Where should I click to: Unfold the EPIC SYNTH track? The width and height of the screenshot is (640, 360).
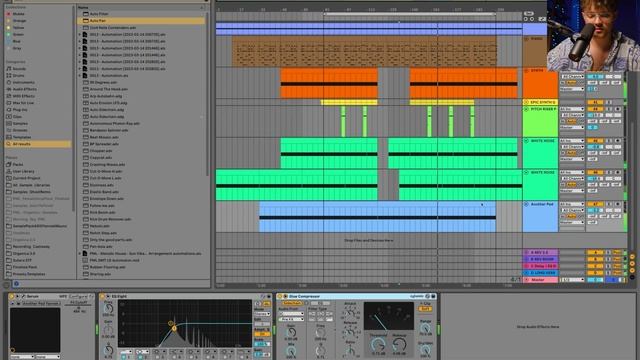coord(526,102)
